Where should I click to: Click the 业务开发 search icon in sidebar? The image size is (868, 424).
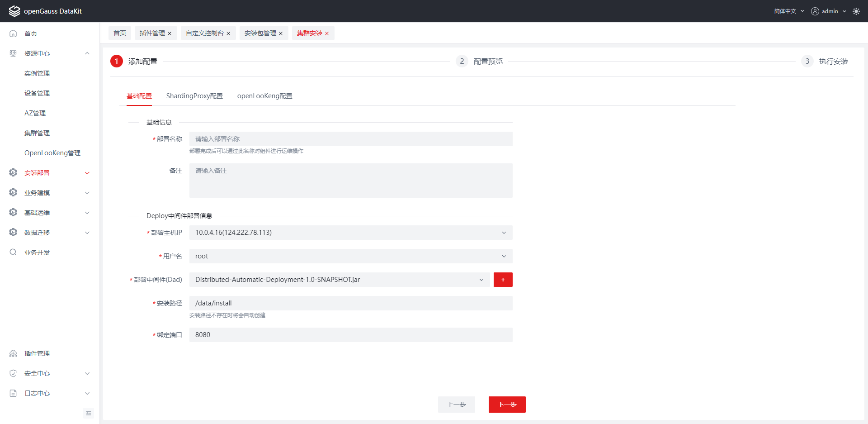13,252
